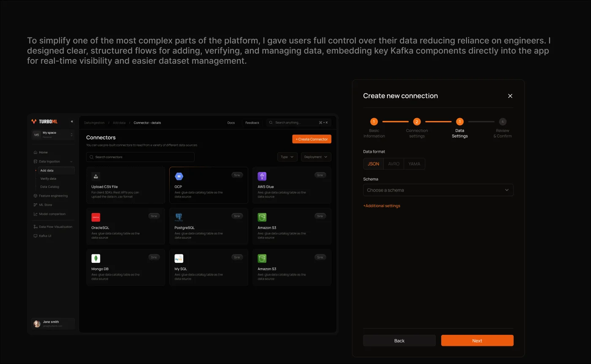The width and height of the screenshot is (591, 364).
Task: Select JSON as the data format
Action: [373, 164]
